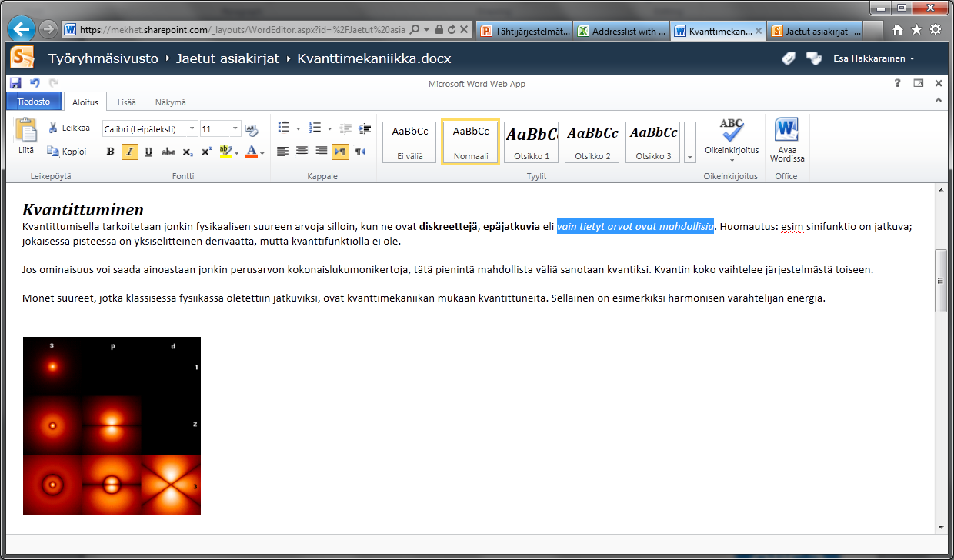Toggle underline formatting
The height and width of the screenshot is (560, 954).
148,152
